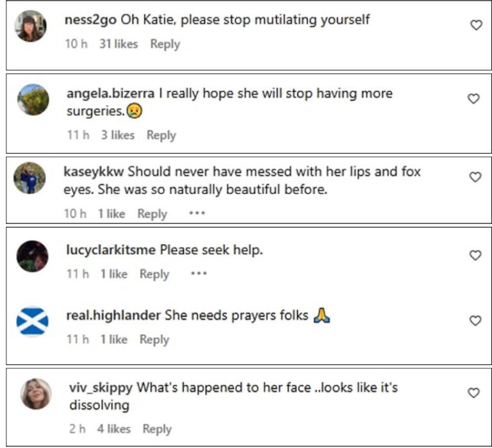The width and height of the screenshot is (492, 448).
Task: Heart the real.highlander prayers comment
Action: pos(475,321)
